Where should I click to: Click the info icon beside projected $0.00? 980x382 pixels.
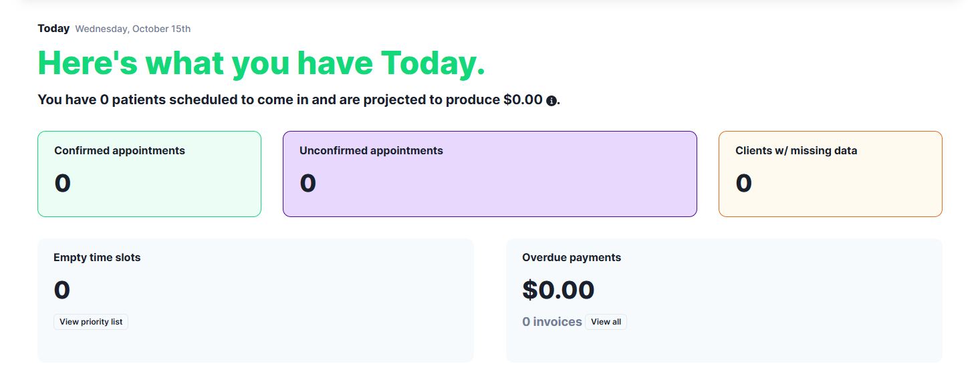[552, 101]
